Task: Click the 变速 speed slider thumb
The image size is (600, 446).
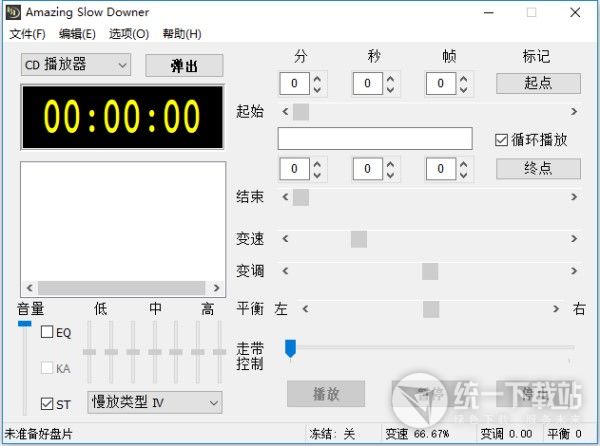Action: coord(359,239)
